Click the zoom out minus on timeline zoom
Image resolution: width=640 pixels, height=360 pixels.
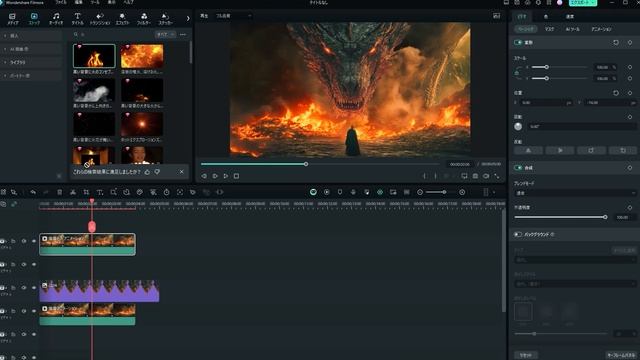420,192
